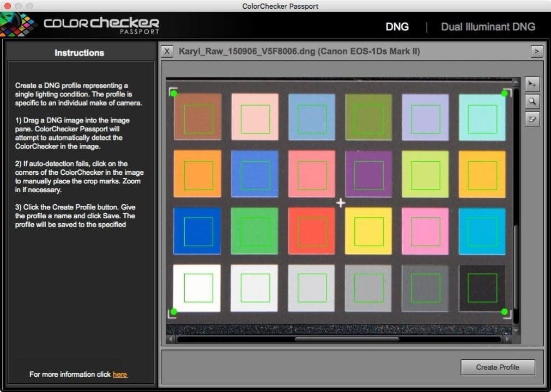
Task: Click the orange-yellow patch at row end
Action: [482, 174]
